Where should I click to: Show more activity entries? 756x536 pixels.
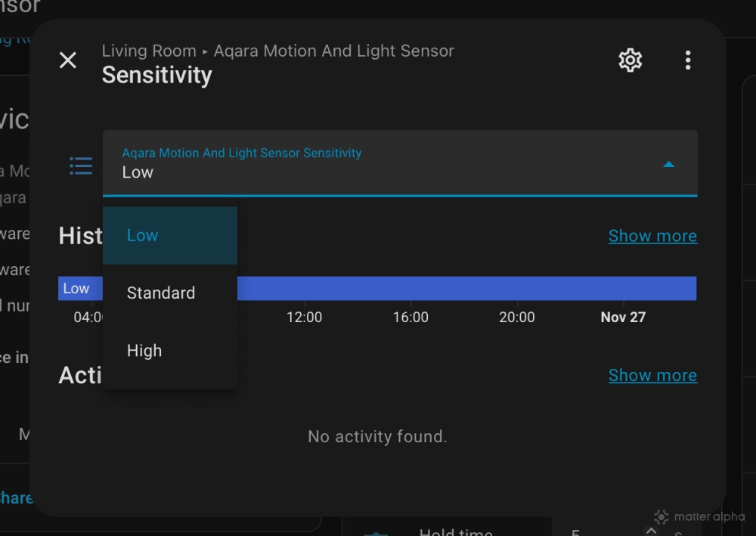[x=652, y=375]
